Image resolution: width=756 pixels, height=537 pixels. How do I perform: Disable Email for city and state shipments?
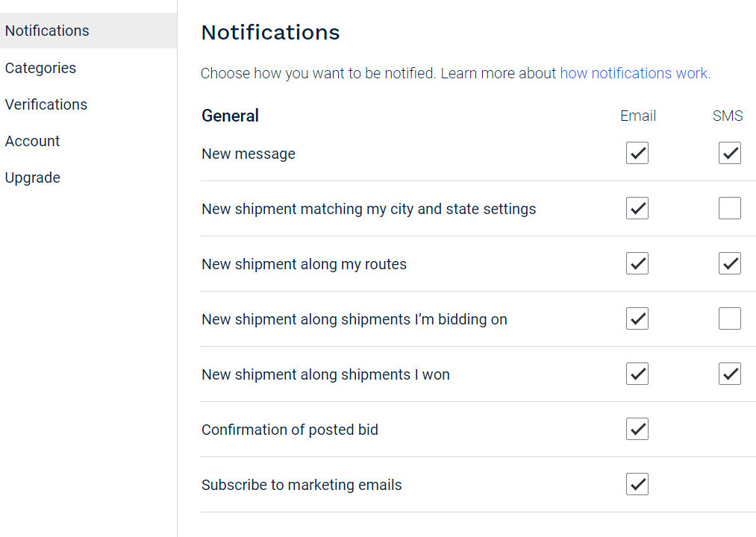(x=637, y=209)
